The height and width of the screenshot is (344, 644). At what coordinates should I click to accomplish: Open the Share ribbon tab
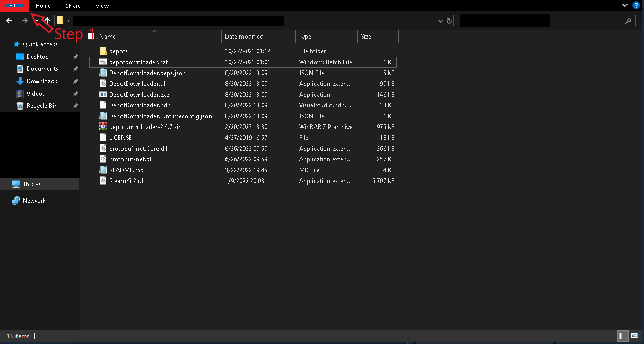[73, 6]
